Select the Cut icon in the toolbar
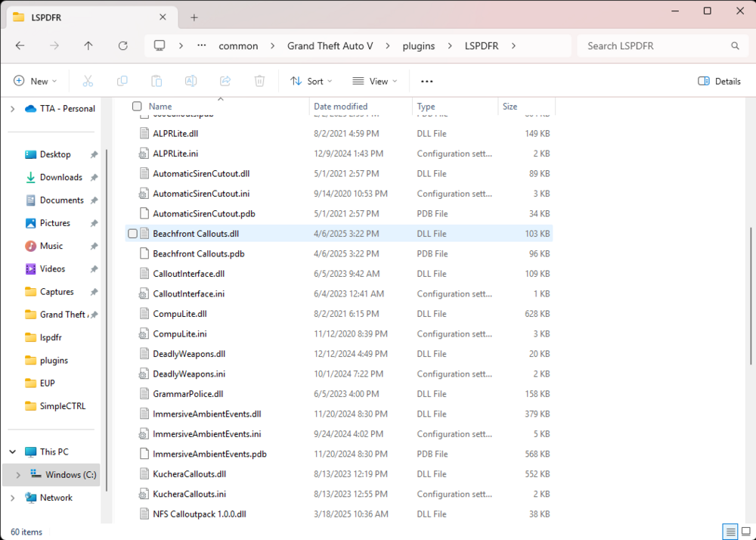 [88, 81]
